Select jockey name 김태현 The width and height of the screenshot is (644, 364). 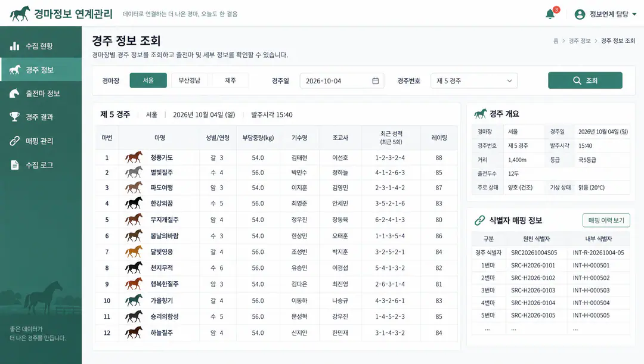299,158
